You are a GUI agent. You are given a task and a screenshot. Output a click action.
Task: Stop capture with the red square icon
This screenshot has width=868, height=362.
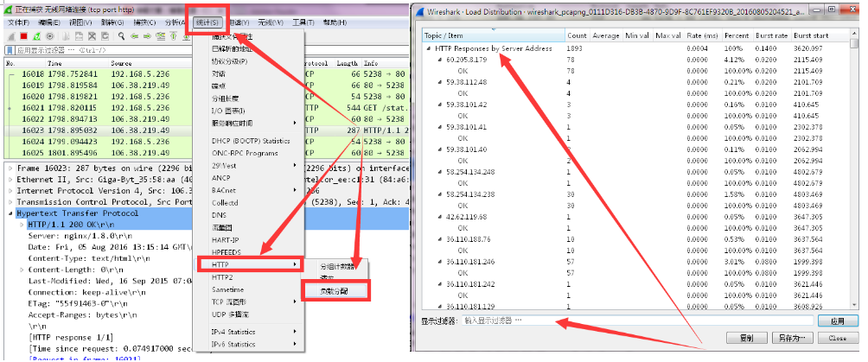coord(24,36)
